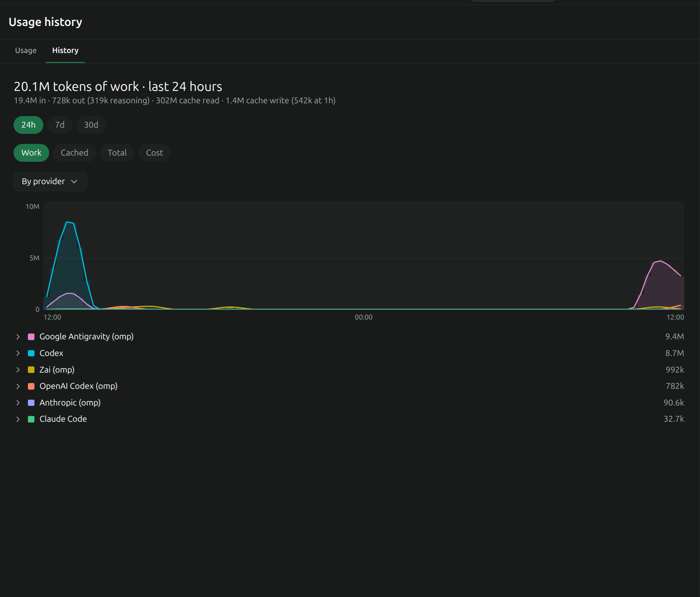Screen dimensions: 700x597
Task: Click the green Claude Code color swatch
Action: [31, 419]
